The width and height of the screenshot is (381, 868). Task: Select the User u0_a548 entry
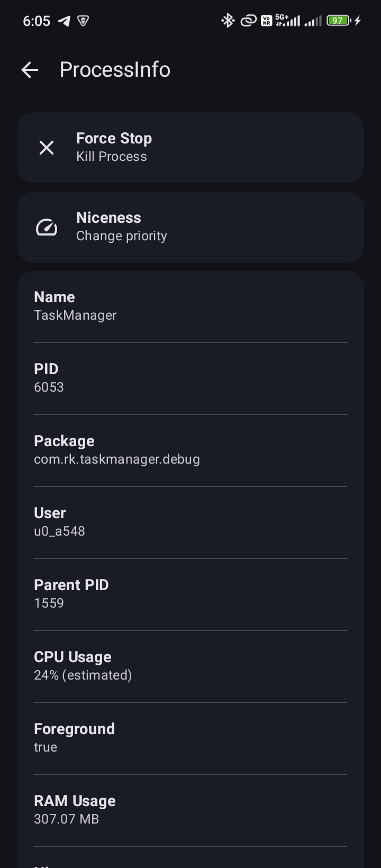tap(190, 522)
